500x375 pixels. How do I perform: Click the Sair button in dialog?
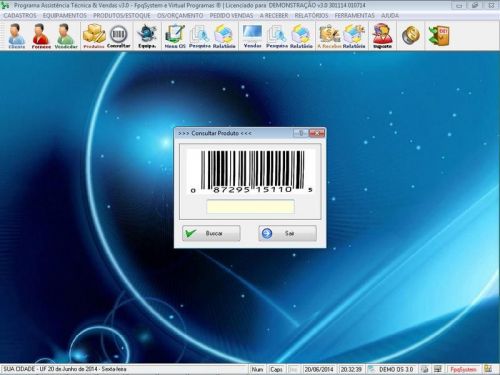pos(288,233)
